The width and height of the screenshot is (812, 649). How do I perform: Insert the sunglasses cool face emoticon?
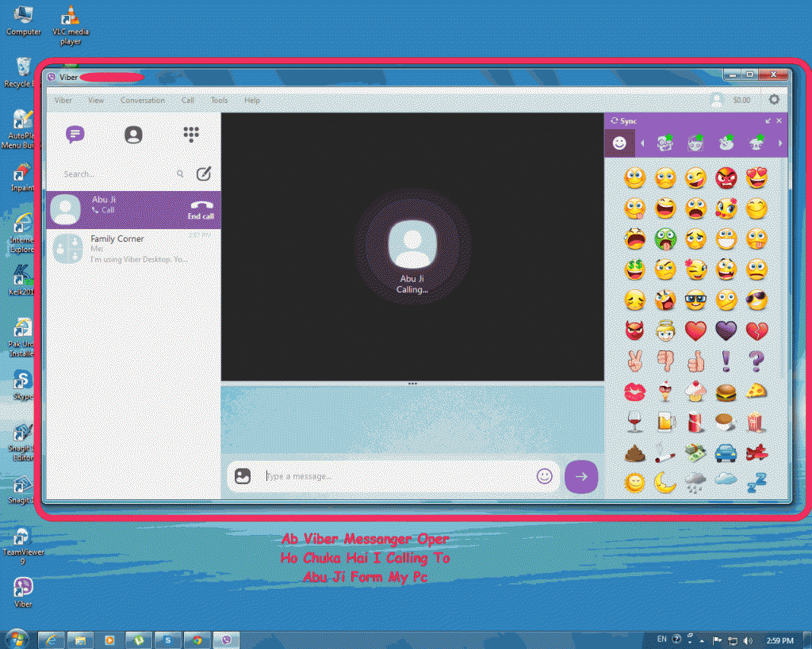pyautogui.click(x=756, y=300)
